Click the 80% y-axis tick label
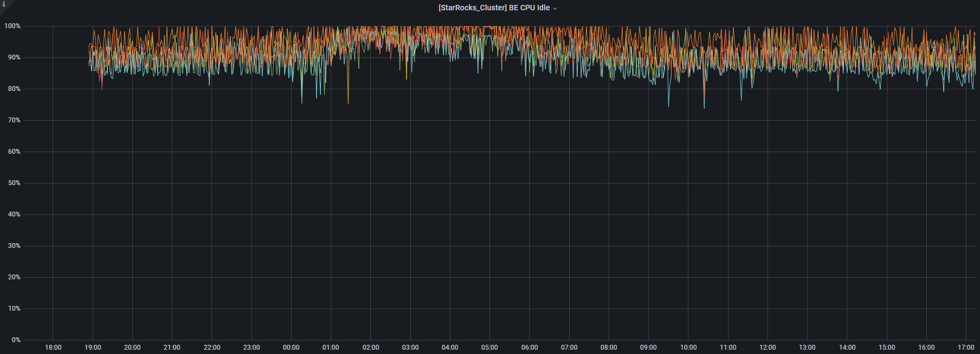This screenshot has width=980, height=354. tap(14, 89)
